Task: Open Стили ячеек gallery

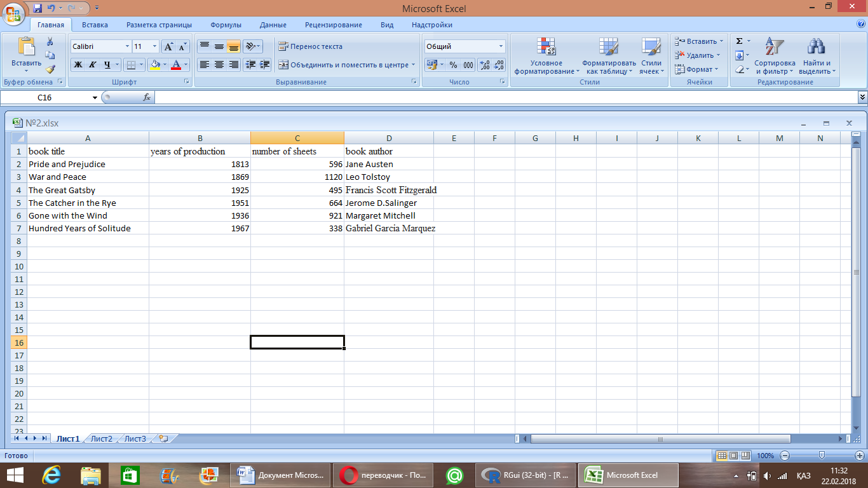Action: tap(651, 56)
